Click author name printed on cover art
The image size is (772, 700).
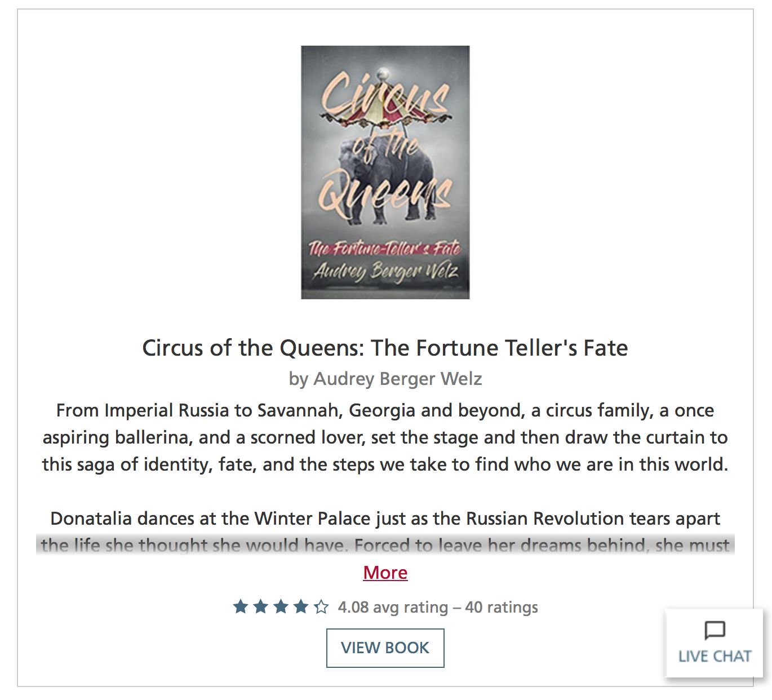(x=385, y=272)
